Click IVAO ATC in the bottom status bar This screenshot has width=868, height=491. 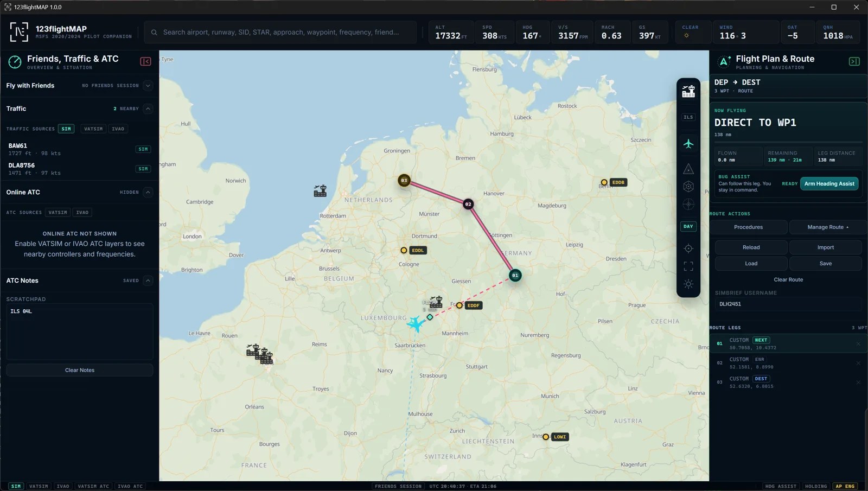[x=130, y=486]
